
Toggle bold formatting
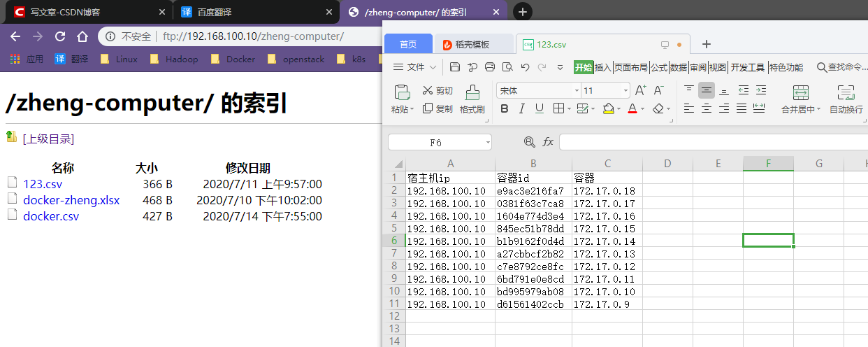pyautogui.click(x=505, y=108)
